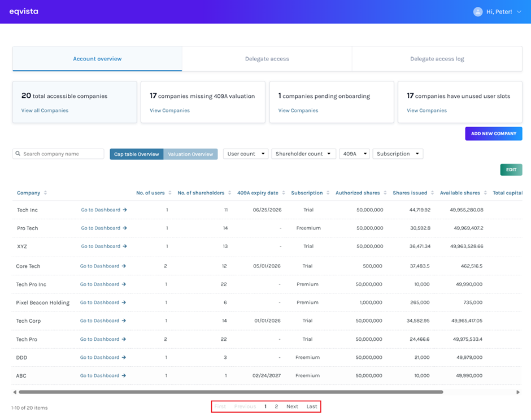Open the User count dropdown
The width and height of the screenshot is (531, 420).
click(245, 154)
